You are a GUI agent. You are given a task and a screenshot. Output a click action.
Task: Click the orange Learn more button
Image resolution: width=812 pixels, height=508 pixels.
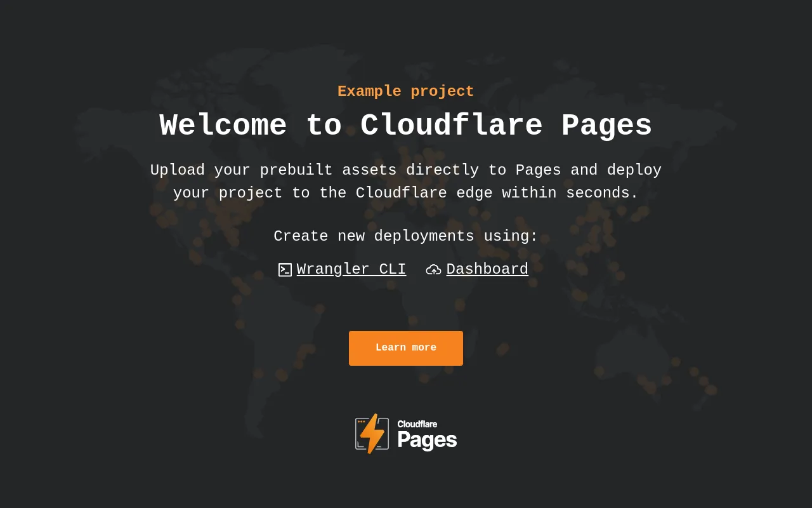(406, 348)
